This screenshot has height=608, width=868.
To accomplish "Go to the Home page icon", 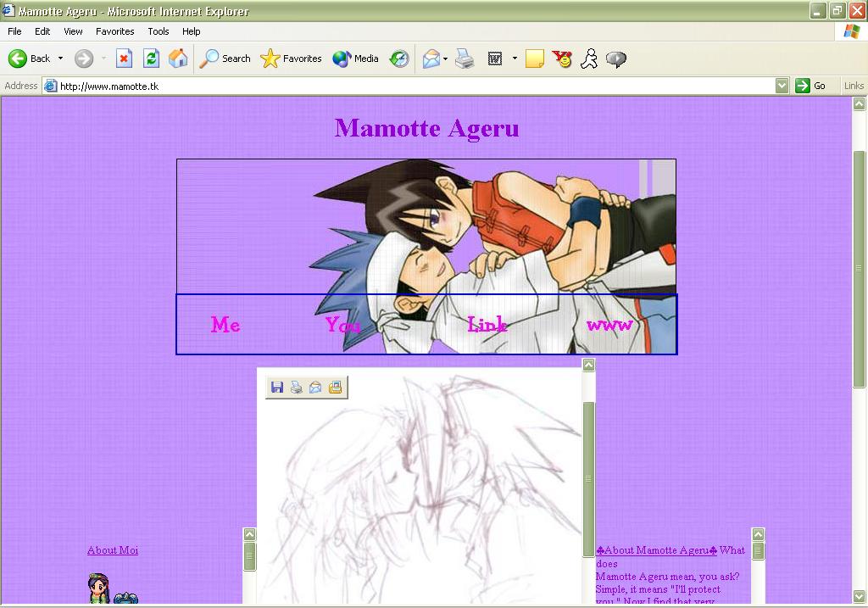I will click(178, 59).
